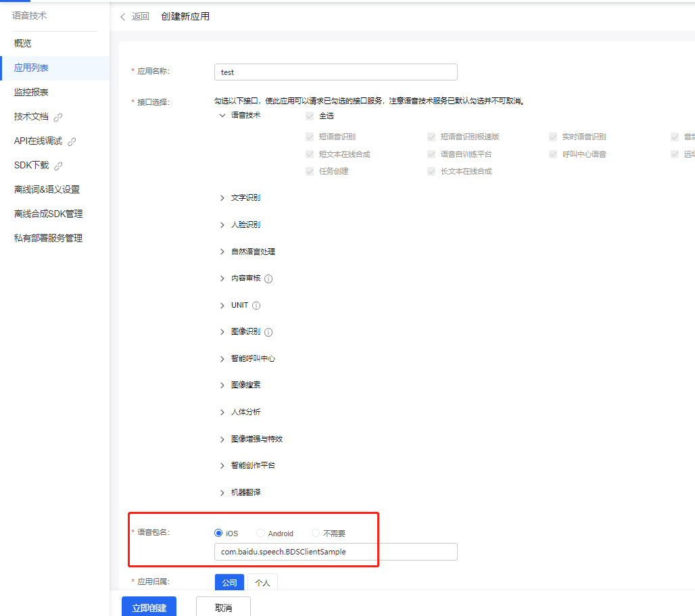Toggle the 任务创建 checkbox

pos(310,172)
